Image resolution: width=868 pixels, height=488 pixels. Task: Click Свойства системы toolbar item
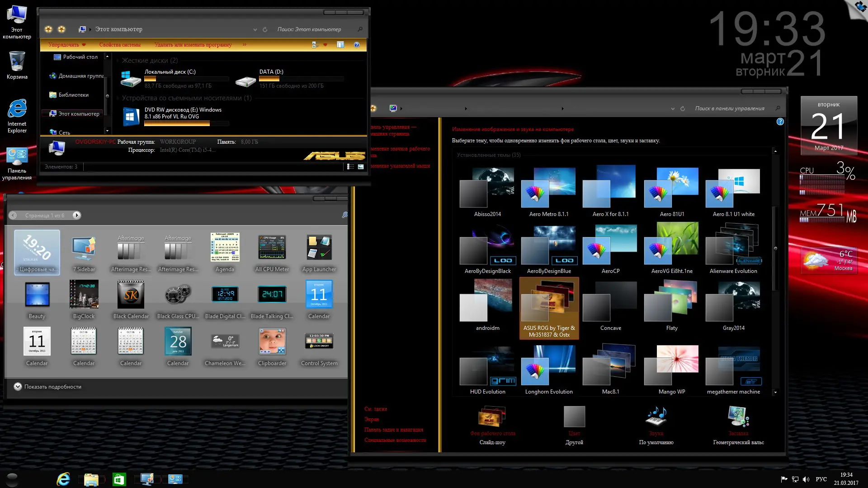click(x=120, y=45)
